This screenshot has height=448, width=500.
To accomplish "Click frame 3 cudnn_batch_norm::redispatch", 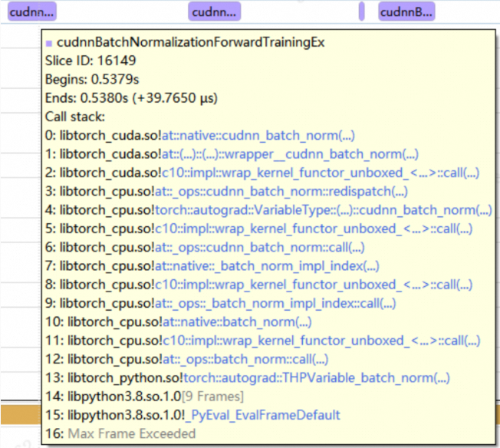I will 226,192.
